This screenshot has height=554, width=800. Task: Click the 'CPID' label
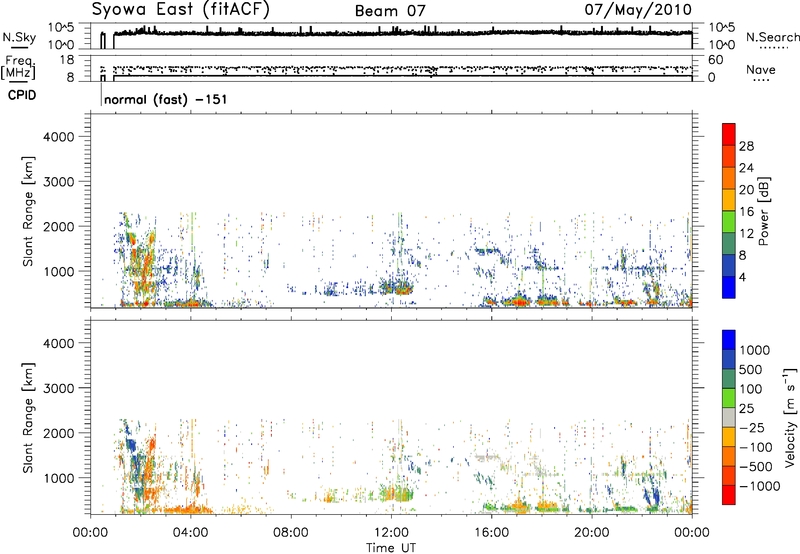pyautogui.click(x=22, y=95)
